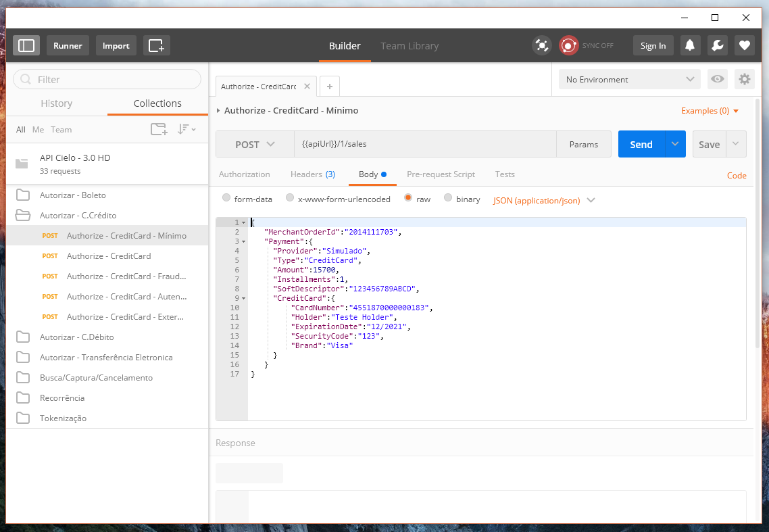
Task: Switch to the Team Library tab
Action: (x=410, y=46)
